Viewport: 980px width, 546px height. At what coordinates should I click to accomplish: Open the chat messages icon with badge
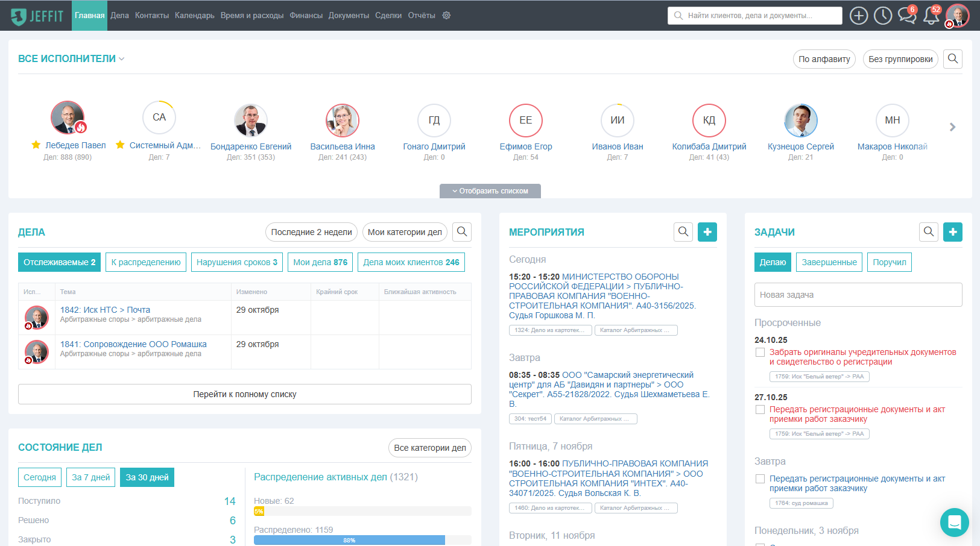906,16
